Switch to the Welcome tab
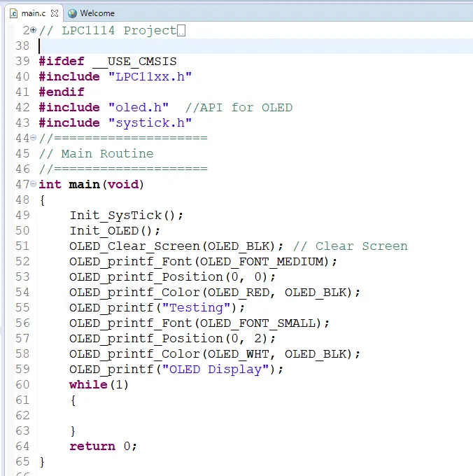Image resolution: width=473 pixels, height=476 pixels. [x=97, y=13]
